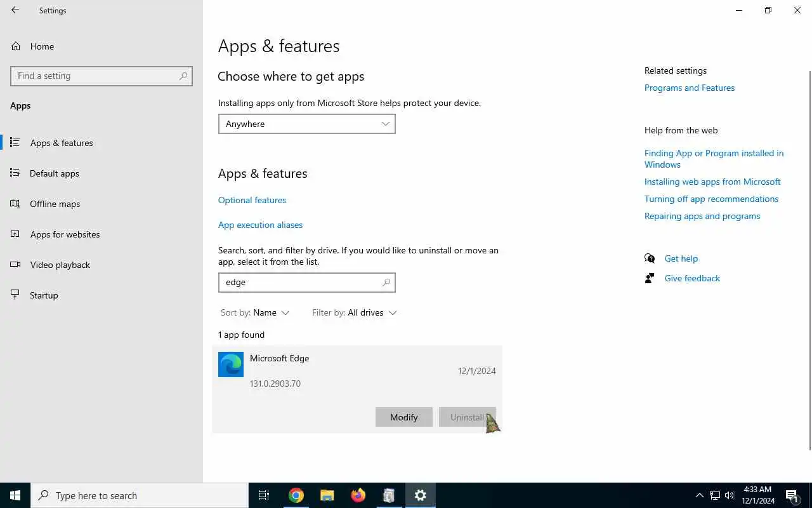Open the volume tray icon
Image resolution: width=812 pixels, height=508 pixels.
click(x=730, y=495)
